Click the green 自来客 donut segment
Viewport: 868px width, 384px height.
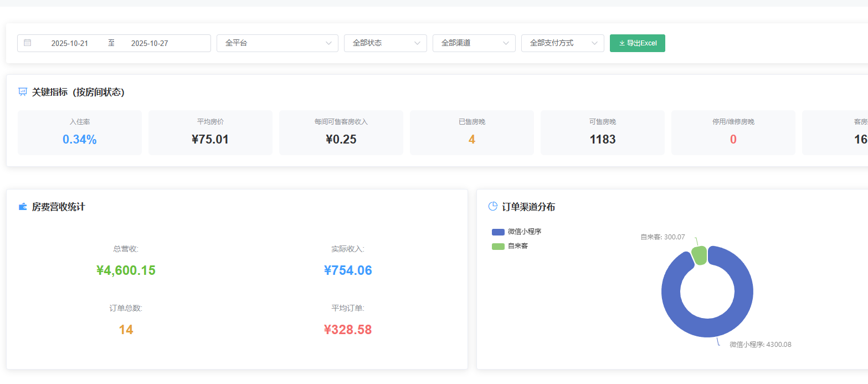point(700,255)
